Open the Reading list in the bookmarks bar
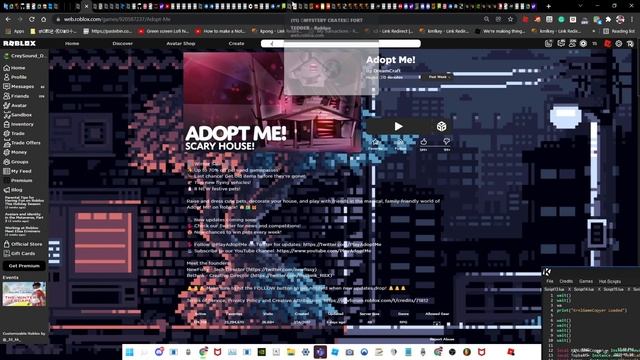The height and width of the screenshot is (360, 640). click(x=618, y=31)
